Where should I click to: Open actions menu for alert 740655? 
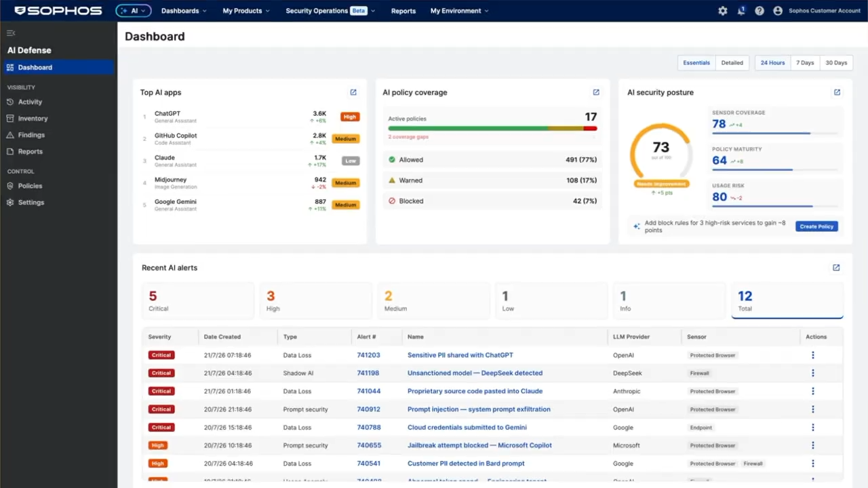813,445
